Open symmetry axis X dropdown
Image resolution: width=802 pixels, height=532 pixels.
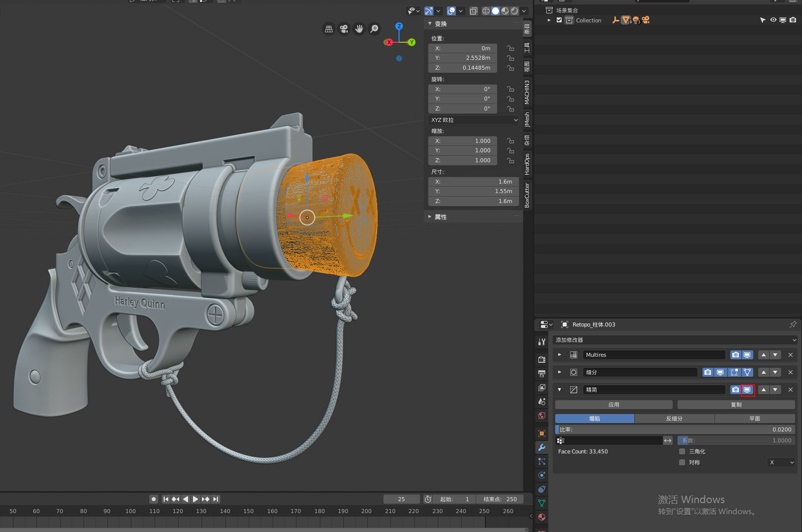pos(782,462)
